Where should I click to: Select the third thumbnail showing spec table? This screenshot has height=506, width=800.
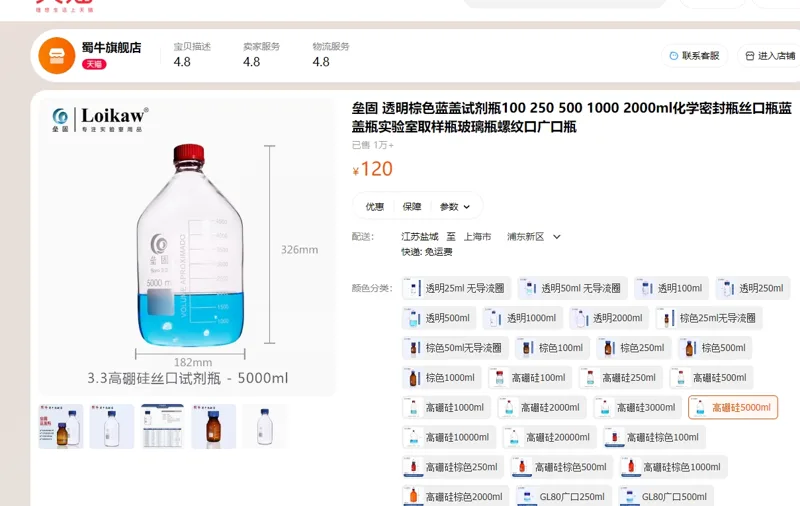(x=163, y=426)
